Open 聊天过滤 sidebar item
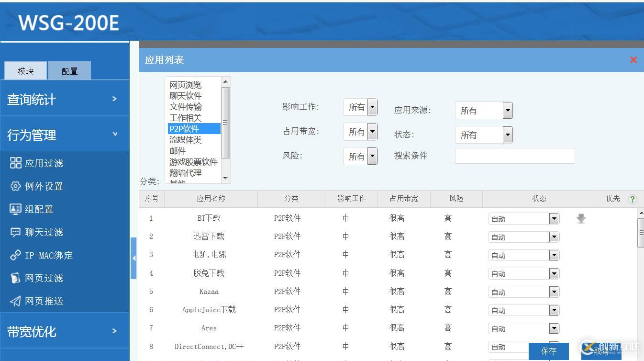The image size is (644, 361). pos(36,232)
